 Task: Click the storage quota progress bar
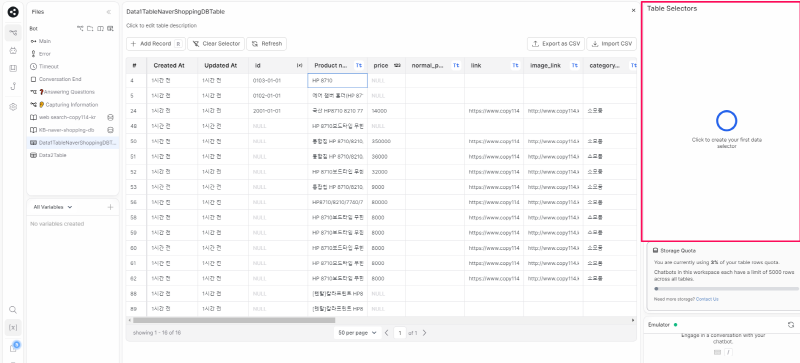tap(726, 288)
